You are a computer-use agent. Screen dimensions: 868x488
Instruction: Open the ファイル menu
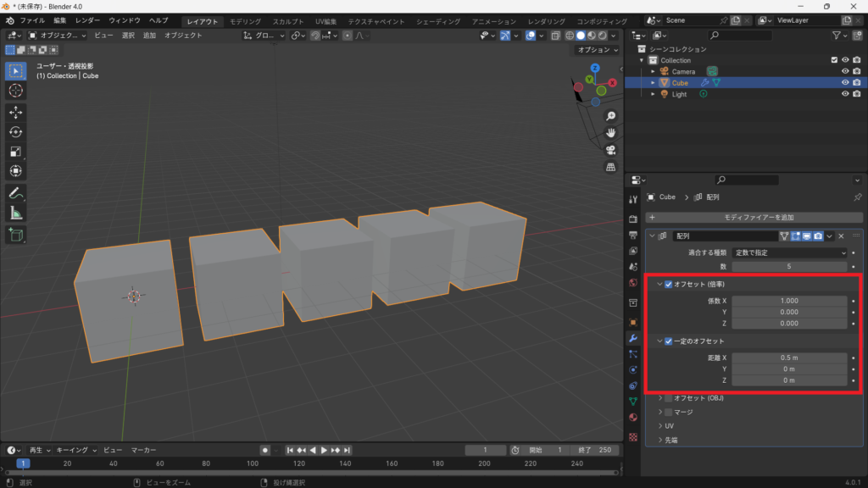pyautogui.click(x=32, y=19)
